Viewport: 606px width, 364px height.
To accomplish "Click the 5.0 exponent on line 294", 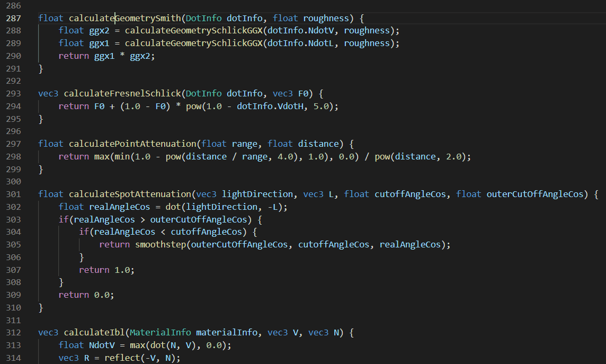I will point(321,106).
